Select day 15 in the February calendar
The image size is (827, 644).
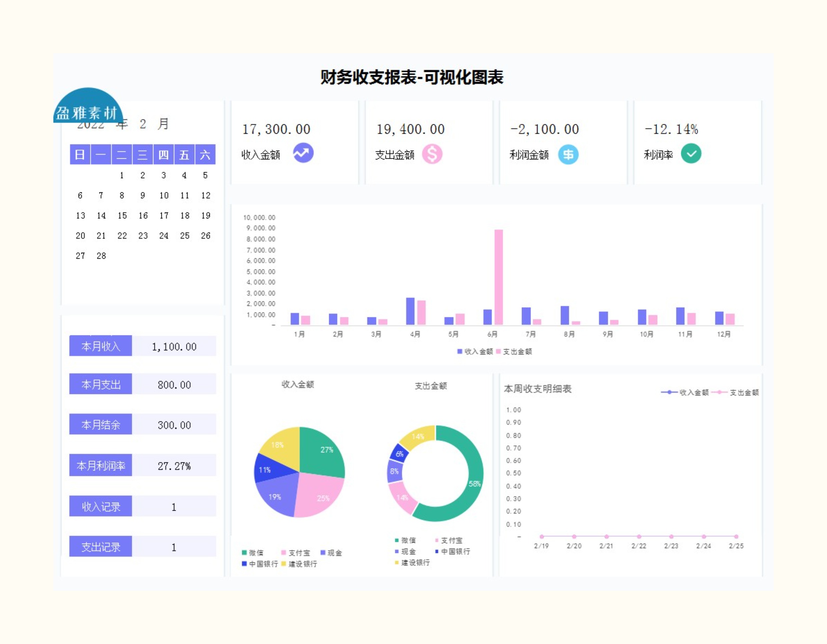coord(122,216)
